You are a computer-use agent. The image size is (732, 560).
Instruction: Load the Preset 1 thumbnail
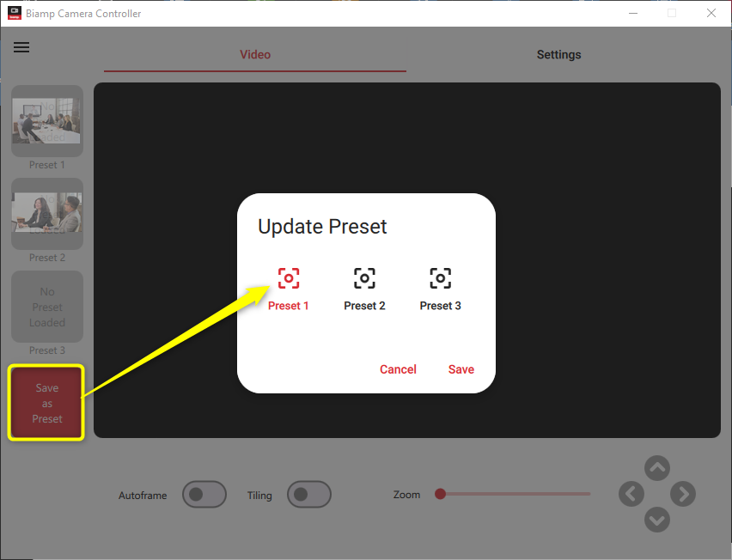click(x=47, y=121)
